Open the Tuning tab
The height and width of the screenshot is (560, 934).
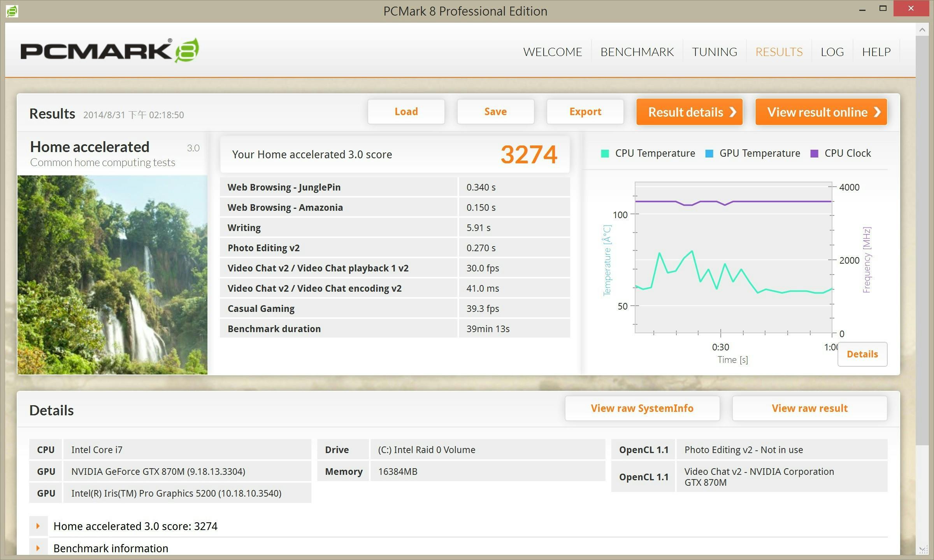(714, 52)
